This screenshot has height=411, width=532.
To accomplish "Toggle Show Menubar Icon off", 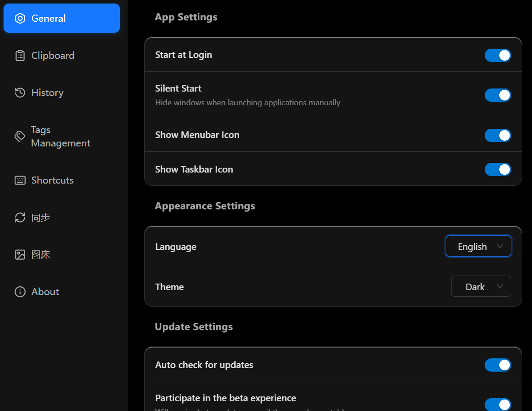I will point(498,135).
